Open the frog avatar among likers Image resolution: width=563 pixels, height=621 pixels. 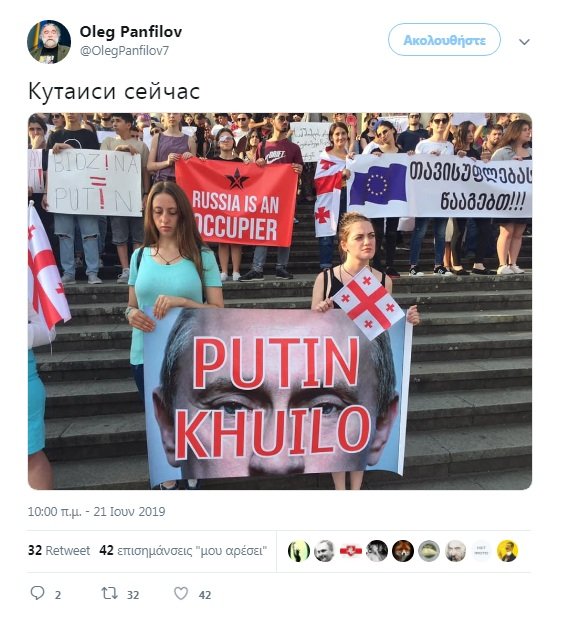coord(429,551)
